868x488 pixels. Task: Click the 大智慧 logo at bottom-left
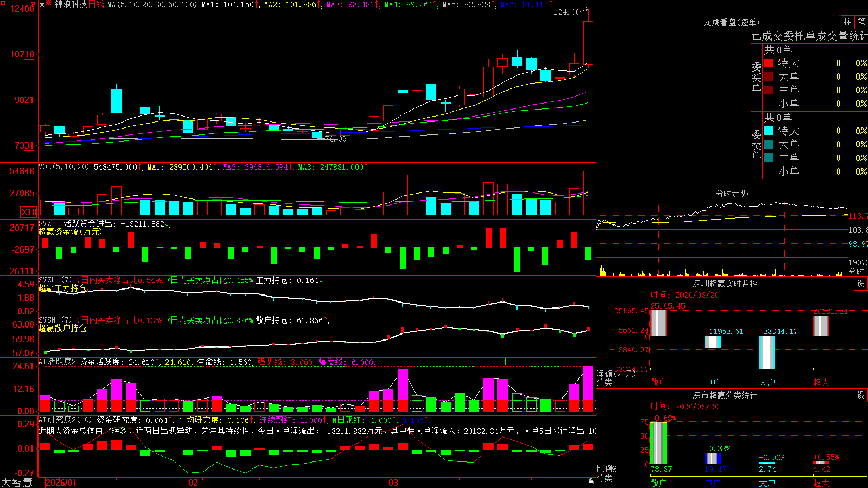tap(17, 483)
